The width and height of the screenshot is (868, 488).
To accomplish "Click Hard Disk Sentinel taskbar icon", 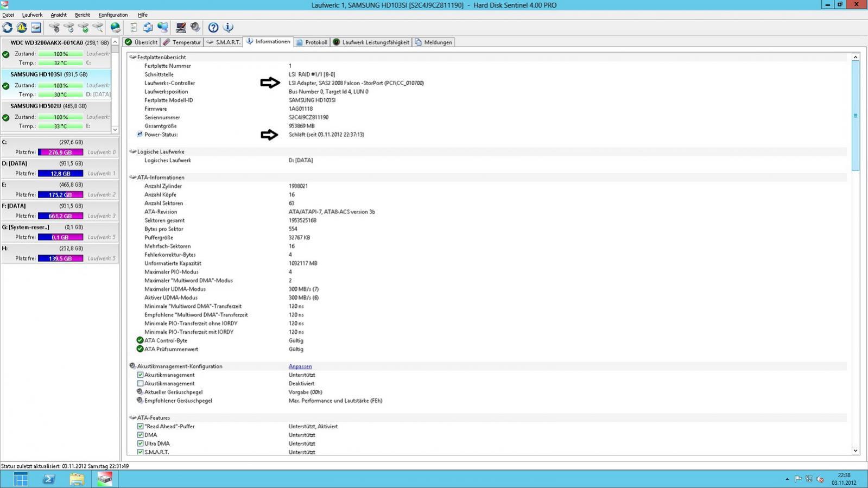I will (x=105, y=479).
